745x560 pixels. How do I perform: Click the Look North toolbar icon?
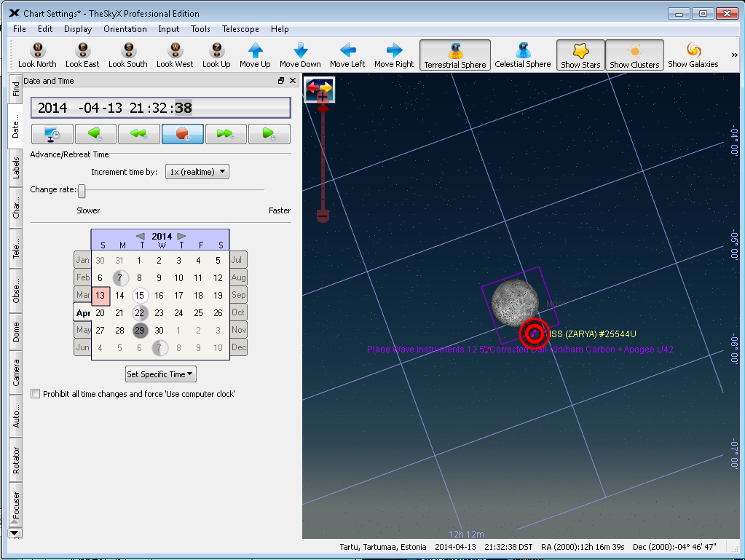coord(37,50)
